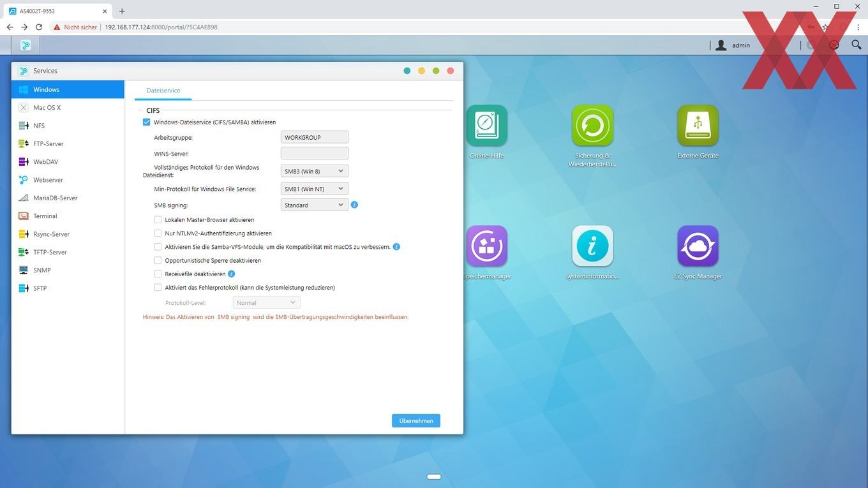The image size is (868, 488).
Task: Click the green Services window button
Action: [x=436, y=71]
